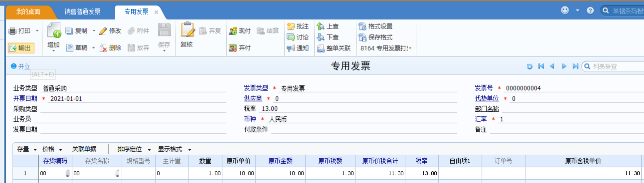Click the 输出 export button
644x183 pixels.
pyautogui.click(x=21, y=48)
